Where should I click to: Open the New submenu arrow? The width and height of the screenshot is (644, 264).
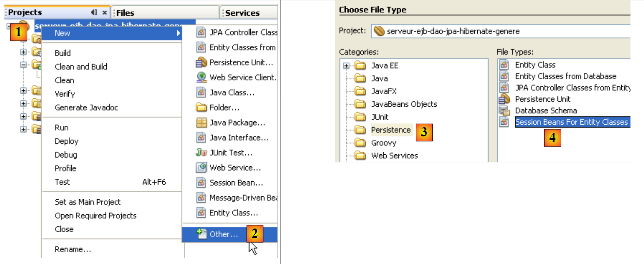[x=178, y=33]
